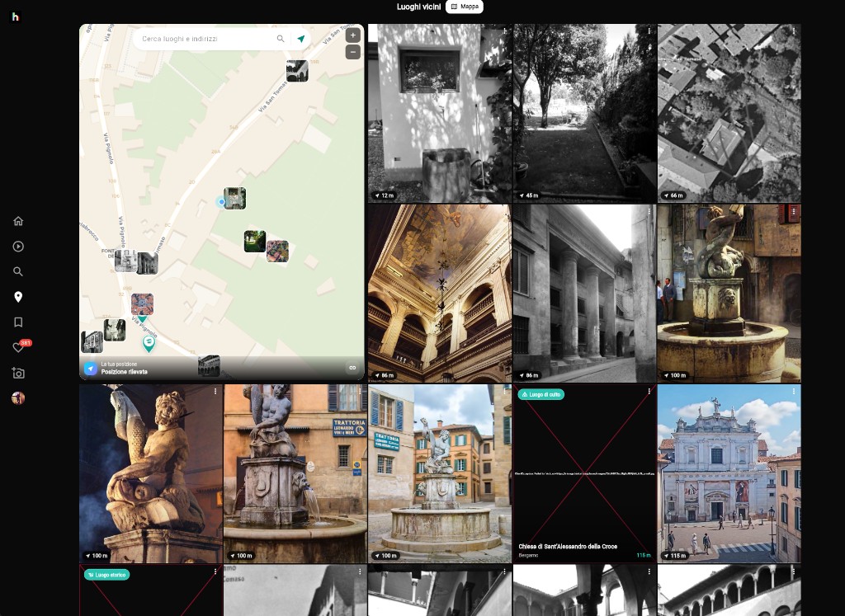Open the aerial black-and-white photo at 66 m

[729, 113]
